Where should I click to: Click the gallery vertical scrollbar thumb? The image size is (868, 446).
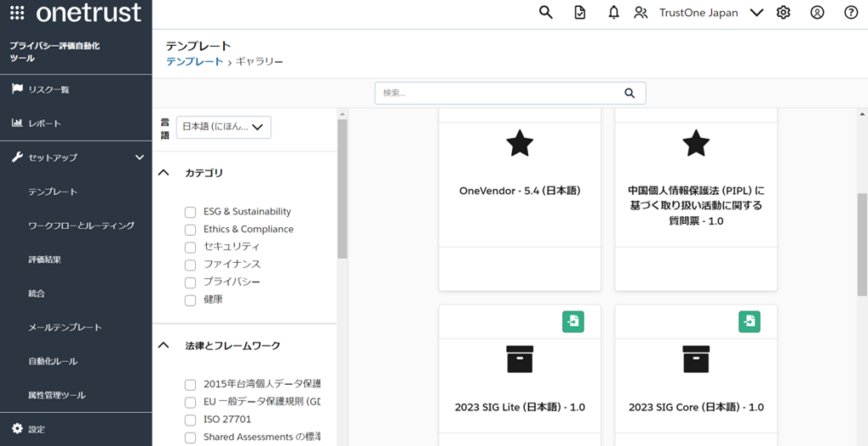[862, 244]
